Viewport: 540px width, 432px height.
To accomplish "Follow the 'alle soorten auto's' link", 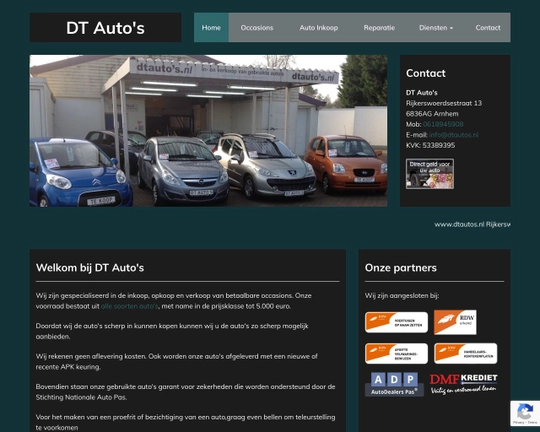I will [x=129, y=306].
